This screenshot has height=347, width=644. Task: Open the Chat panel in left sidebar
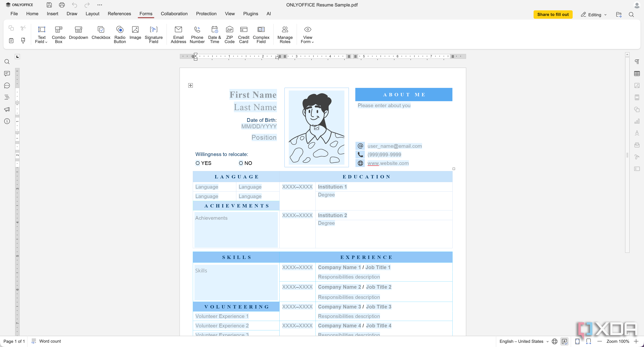coord(7,85)
